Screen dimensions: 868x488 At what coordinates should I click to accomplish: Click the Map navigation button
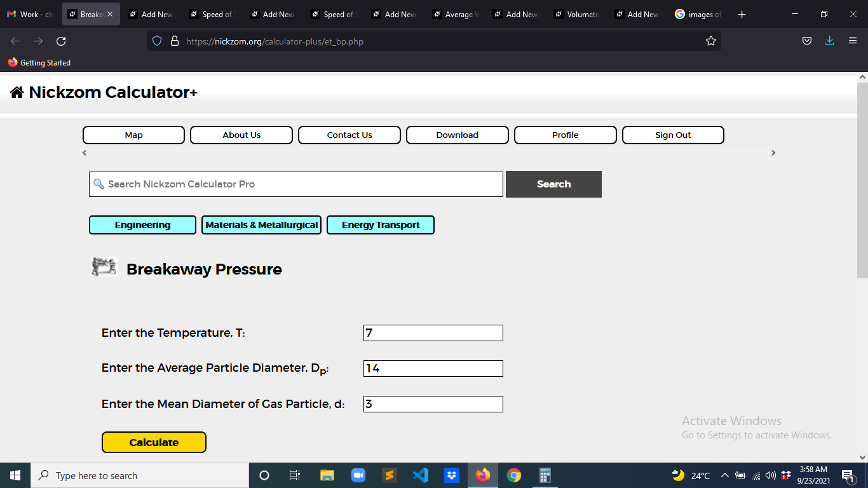[133, 135]
